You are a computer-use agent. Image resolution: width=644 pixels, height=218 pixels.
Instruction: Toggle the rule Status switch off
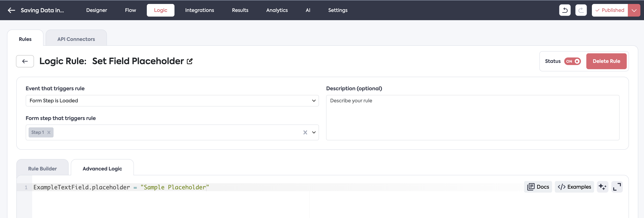click(572, 61)
